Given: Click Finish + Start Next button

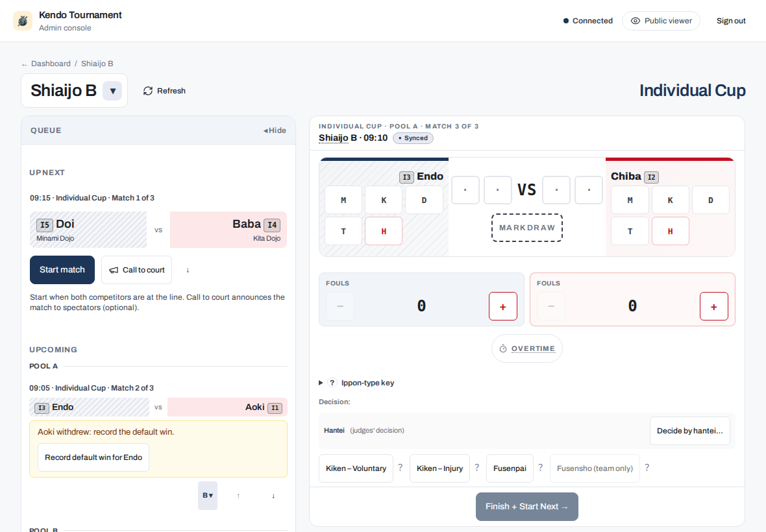Looking at the screenshot, I should tap(527, 507).
